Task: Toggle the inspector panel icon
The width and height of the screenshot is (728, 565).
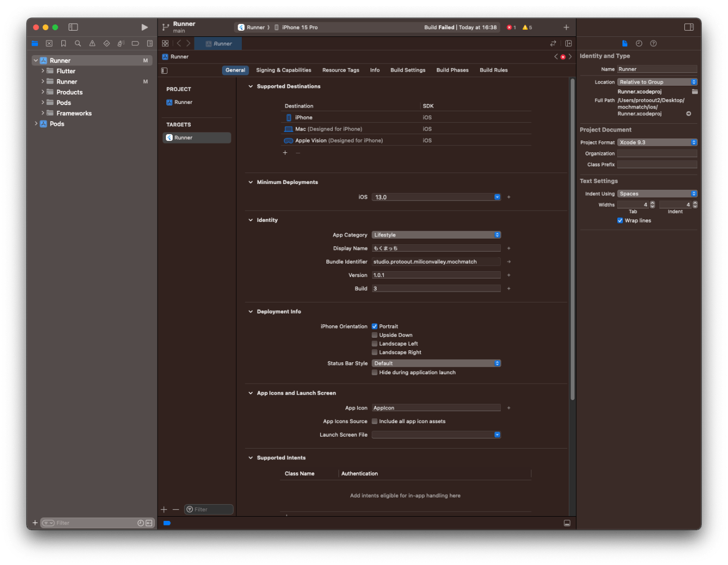Action: pos(689,27)
